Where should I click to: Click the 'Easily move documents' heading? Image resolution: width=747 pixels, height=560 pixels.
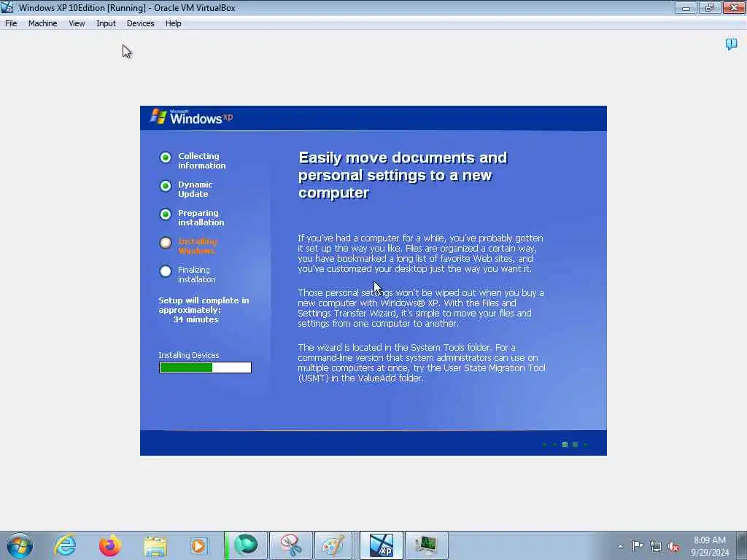click(x=403, y=175)
